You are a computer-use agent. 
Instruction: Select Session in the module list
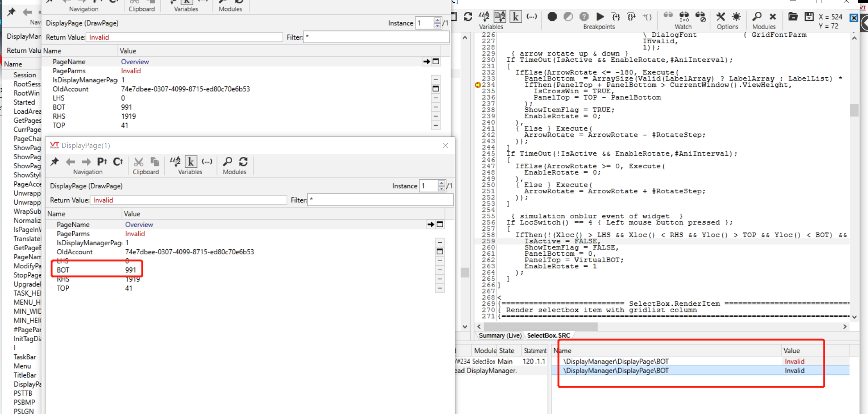click(25, 75)
